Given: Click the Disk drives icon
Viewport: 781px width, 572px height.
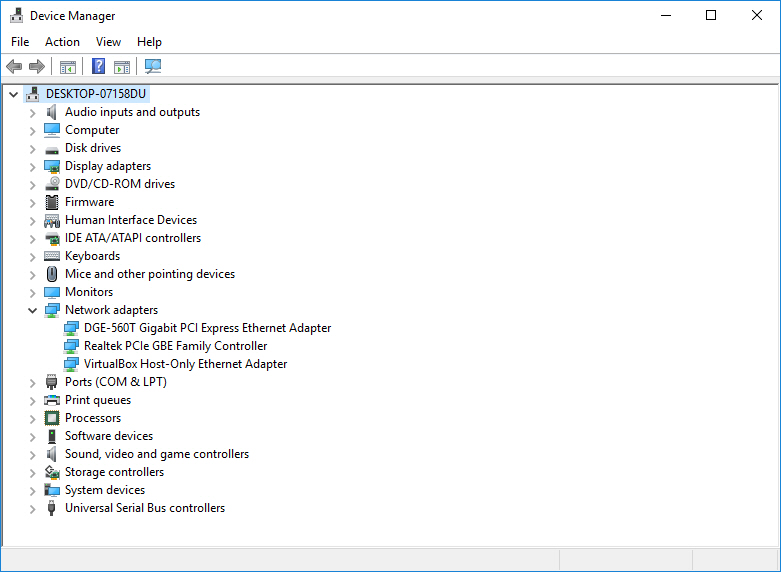Looking at the screenshot, I should click(52, 149).
